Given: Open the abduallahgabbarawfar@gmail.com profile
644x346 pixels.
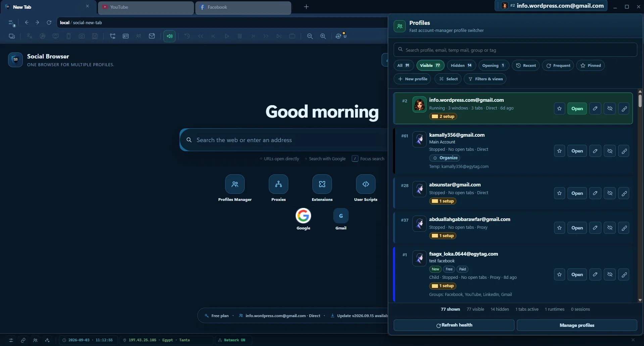Looking at the screenshot, I should tap(577, 228).
